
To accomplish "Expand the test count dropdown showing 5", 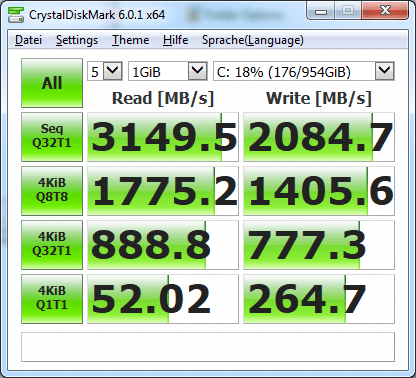I will [113, 71].
